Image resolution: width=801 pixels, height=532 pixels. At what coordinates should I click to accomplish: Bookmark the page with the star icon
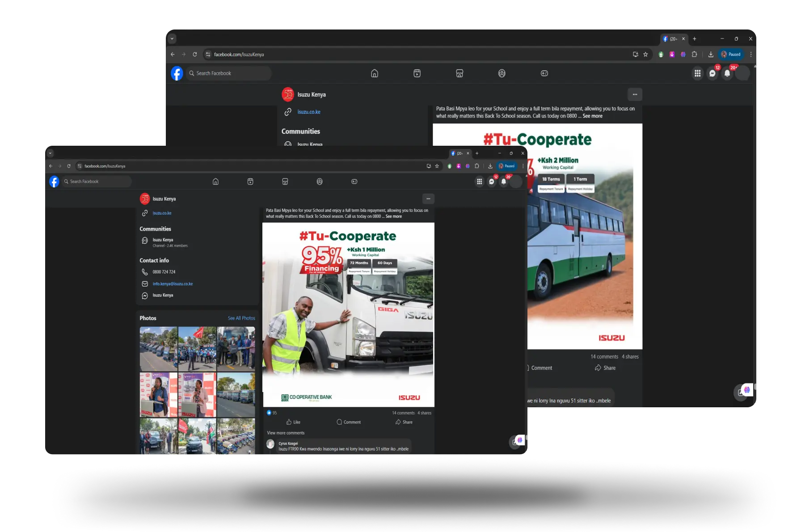(x=437, y=166)
